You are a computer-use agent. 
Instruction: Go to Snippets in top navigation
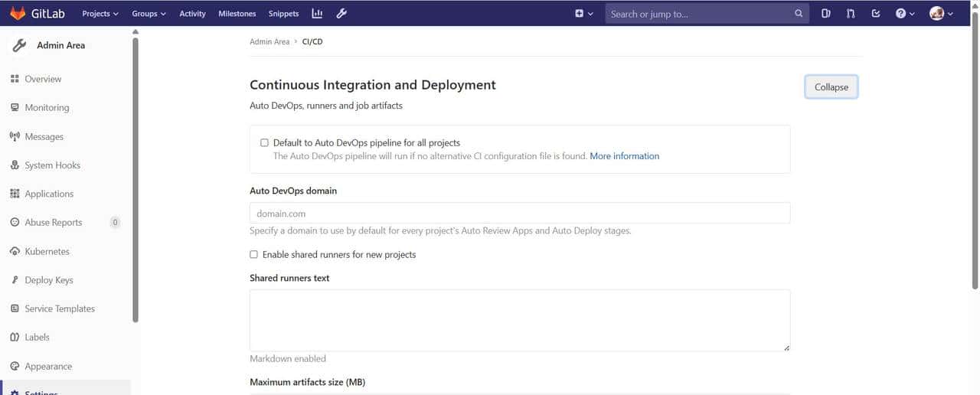click(284, 13)
